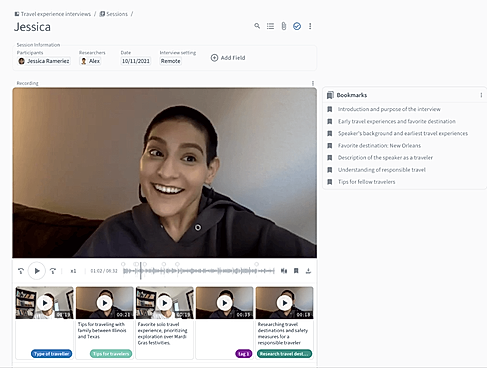Toggle the blue checkmark completion icon
The width and height of the screenshot is (487, 368).
point(297,26)
